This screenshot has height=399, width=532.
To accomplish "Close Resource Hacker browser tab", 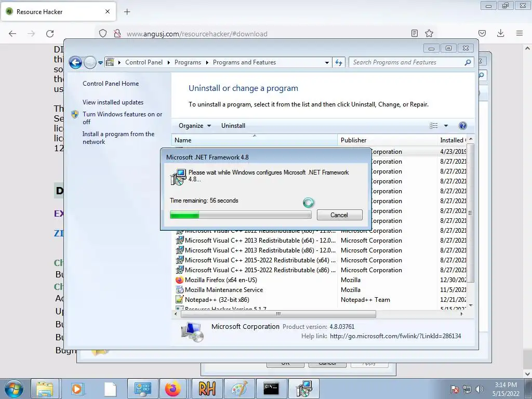I will 108,11.
